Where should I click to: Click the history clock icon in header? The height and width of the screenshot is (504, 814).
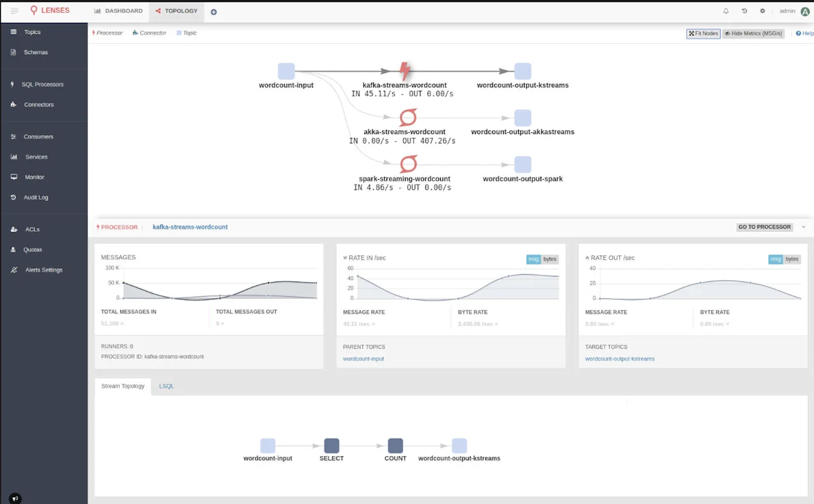(744, 11)
